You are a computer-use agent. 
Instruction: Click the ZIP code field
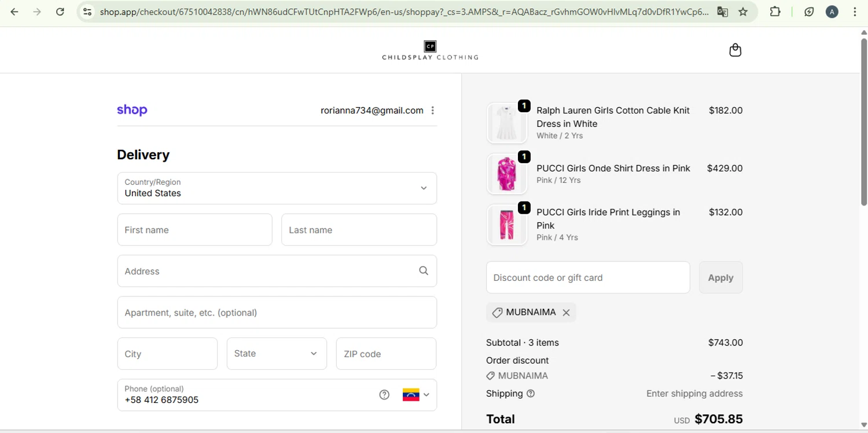pyautogui.click(x=386, y=354)
